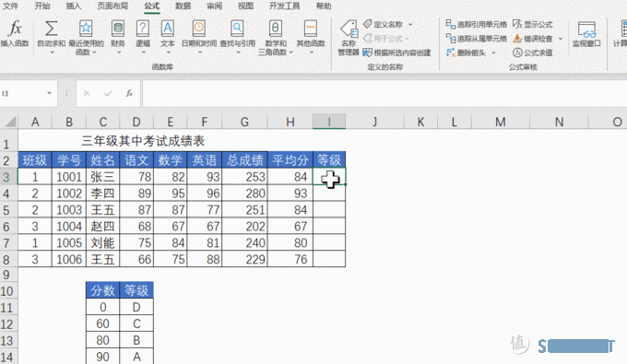Click the name cell 刘能
This screenshot has height=364, width=627.
coord(102,243)
